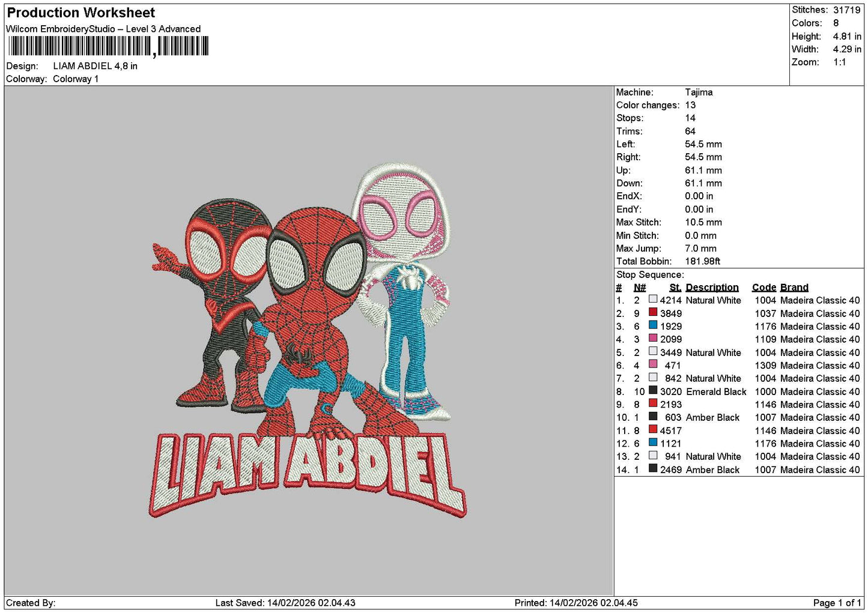Screen dimensions: 868x613
Task: Click the white swatch beside 3449 stitches
Action: (x=653, y=351)
